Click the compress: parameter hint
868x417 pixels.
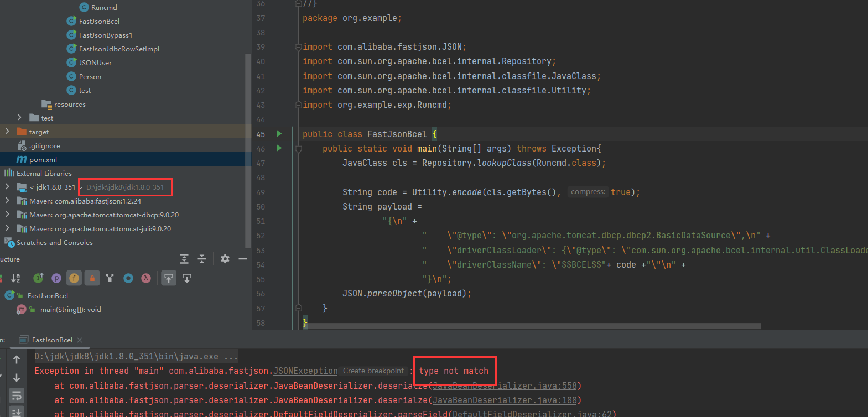click(588, 192)
